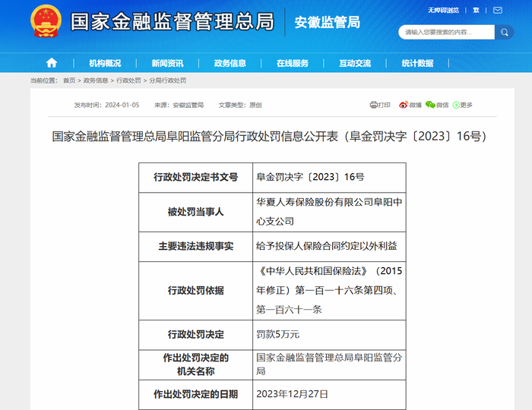Click the 行政处罚决定书文号 header cell
The width and height of the screenshot is (532, 410).
pos(196,177)
